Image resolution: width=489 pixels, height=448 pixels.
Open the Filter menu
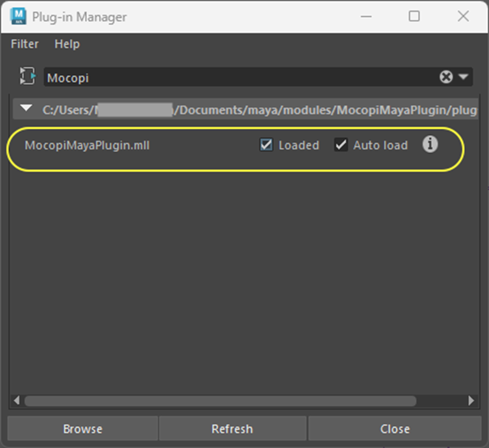tap(25, 44)
